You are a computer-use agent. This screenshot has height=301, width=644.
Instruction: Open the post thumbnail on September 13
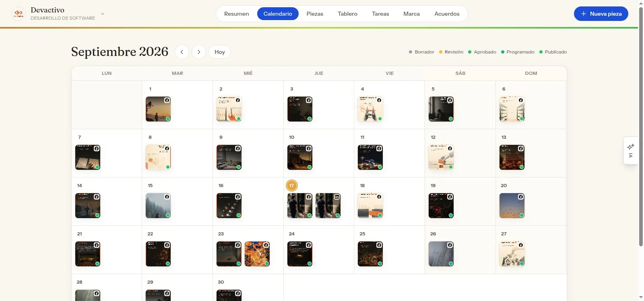click(x=512, y=157)
